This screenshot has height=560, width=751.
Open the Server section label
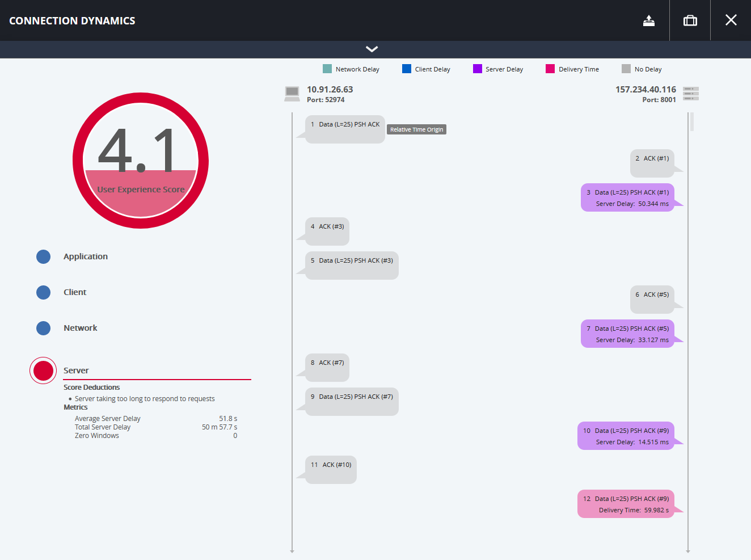point(76,370)
